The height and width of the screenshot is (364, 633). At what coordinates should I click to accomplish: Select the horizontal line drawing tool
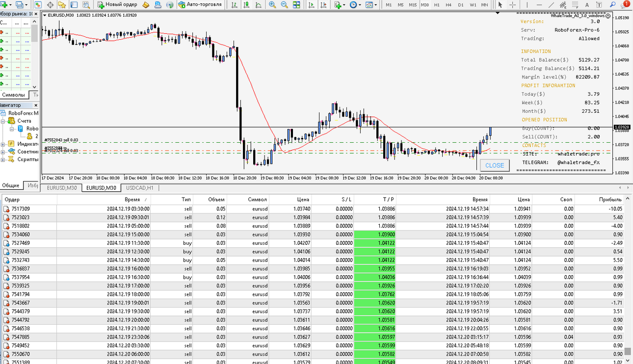[x=539, y=5]
